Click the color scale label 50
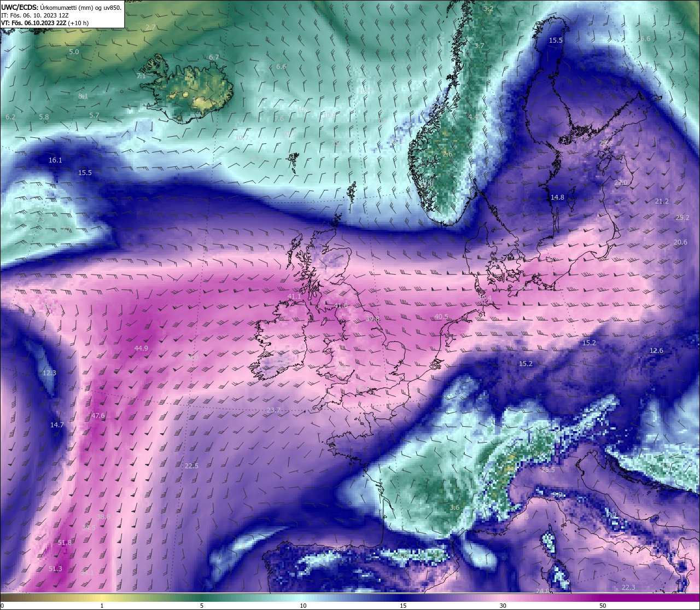The width and height of the screenshot is (700, 610). click(603, 606)
